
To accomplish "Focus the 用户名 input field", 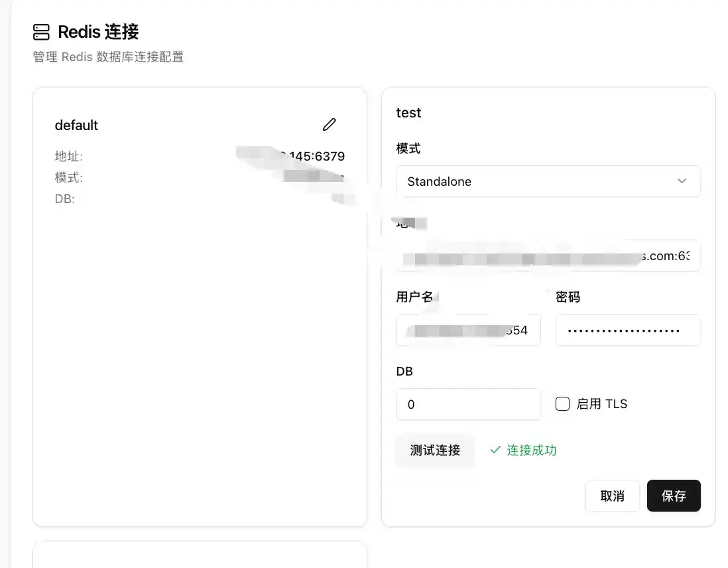I will (468, 330).
